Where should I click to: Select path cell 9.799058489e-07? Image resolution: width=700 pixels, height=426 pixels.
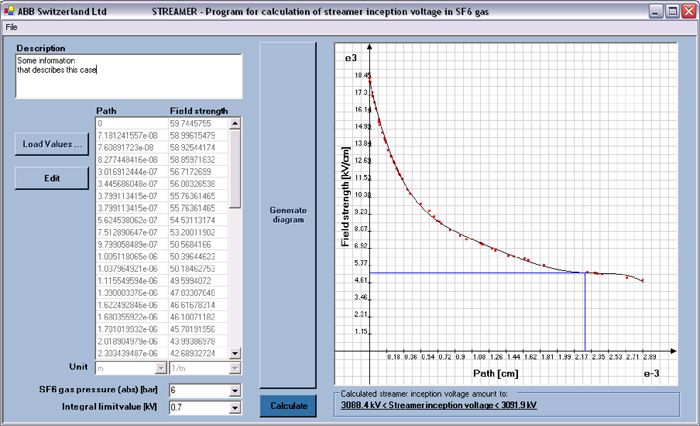132,245
